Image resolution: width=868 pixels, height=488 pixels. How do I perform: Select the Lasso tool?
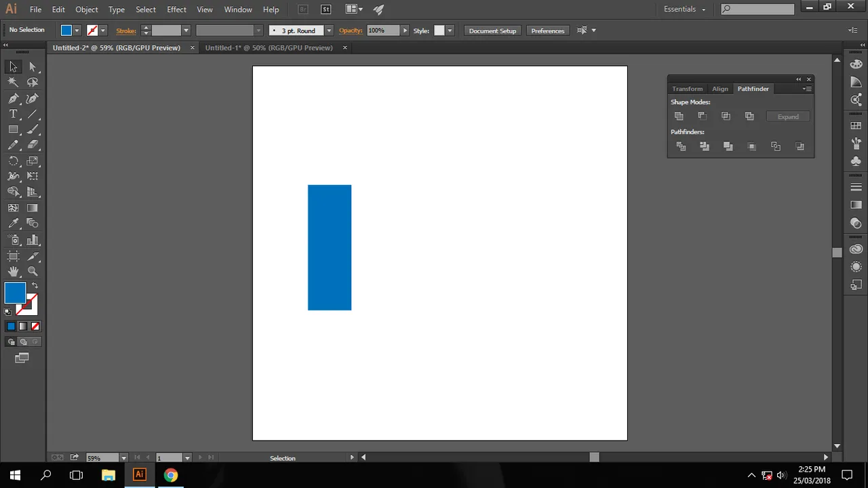33,82
